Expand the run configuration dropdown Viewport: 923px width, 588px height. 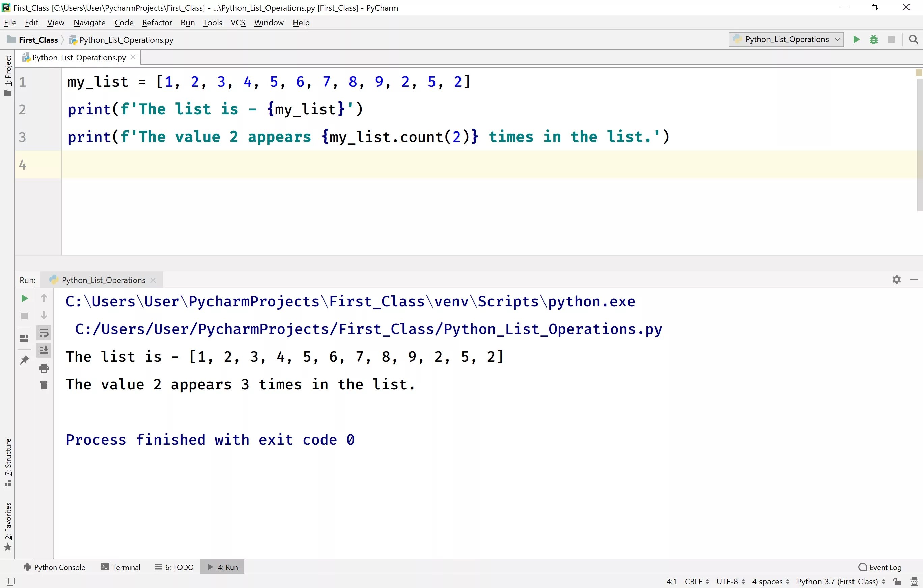coord(837,39)
